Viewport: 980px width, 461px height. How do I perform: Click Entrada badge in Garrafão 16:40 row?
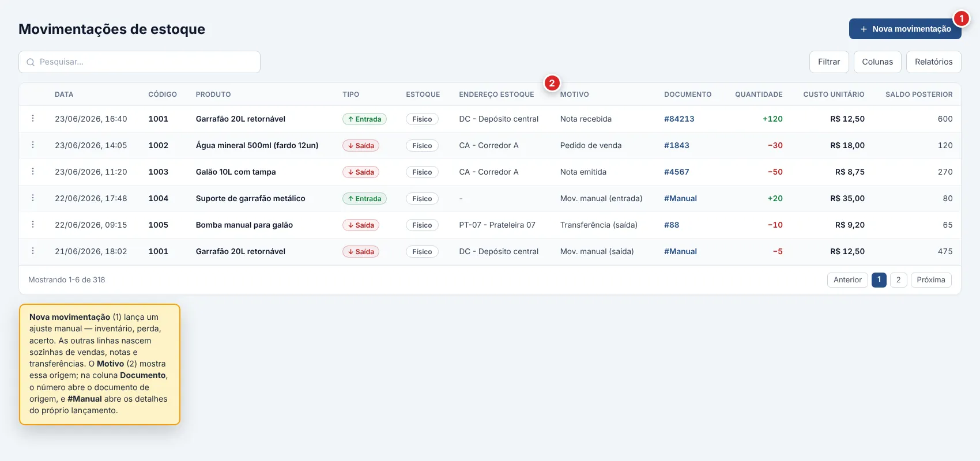point(364,119)
